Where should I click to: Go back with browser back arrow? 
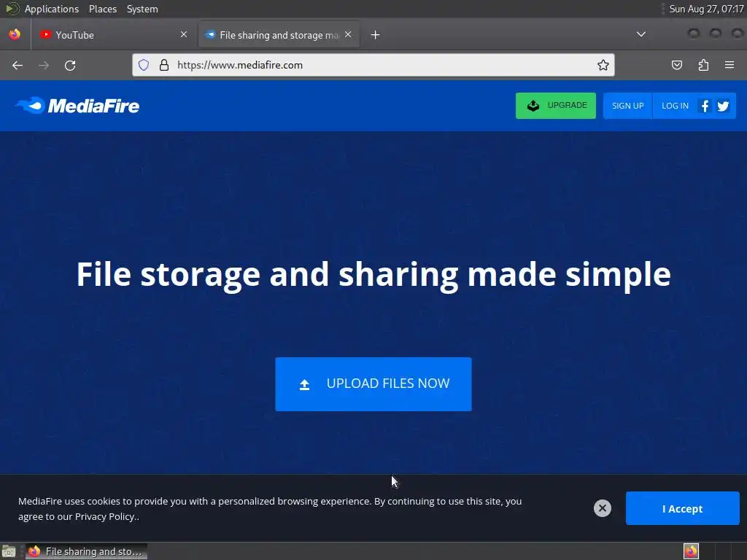pos(18,65)
